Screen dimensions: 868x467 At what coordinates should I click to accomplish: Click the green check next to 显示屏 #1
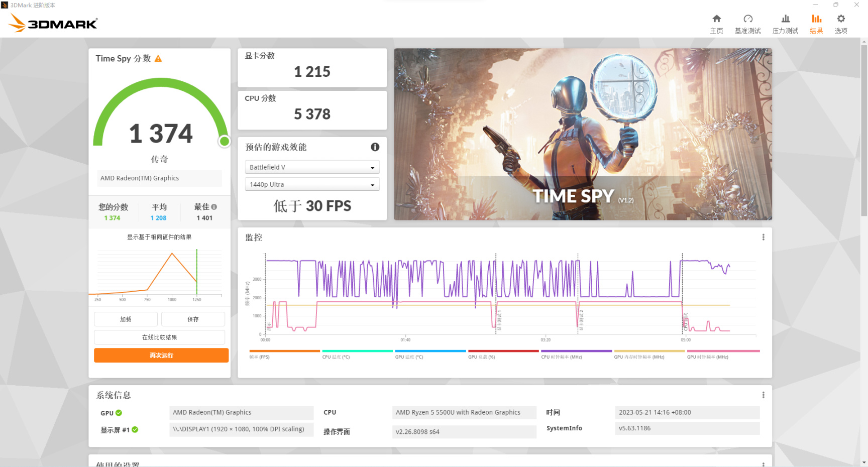(135, 430)
